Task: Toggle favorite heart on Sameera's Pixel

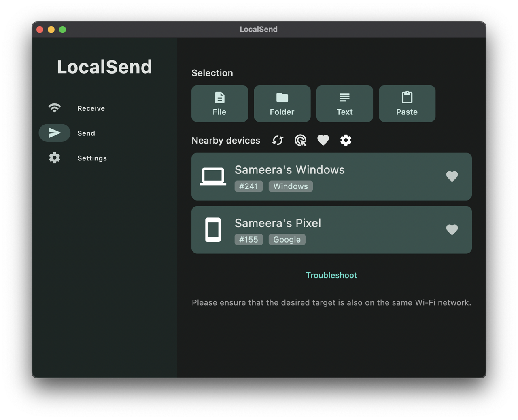Action: 452,230
